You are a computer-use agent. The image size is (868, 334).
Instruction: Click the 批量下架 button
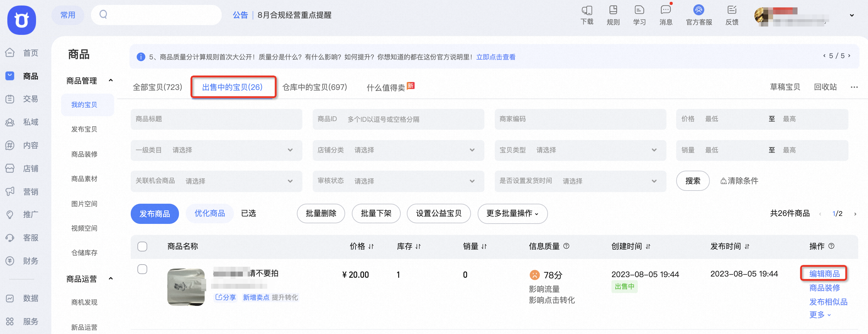tap(376, 213)
